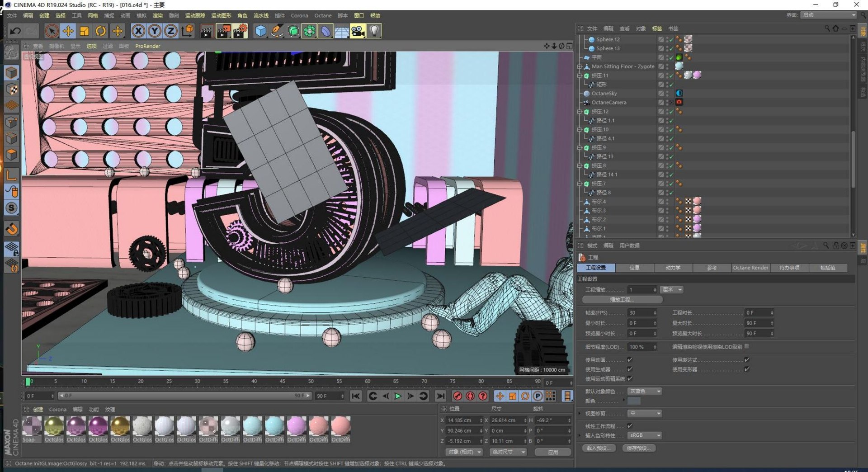Play animation forward
This screenshot has height=472, width=868.
coord(398,396)
